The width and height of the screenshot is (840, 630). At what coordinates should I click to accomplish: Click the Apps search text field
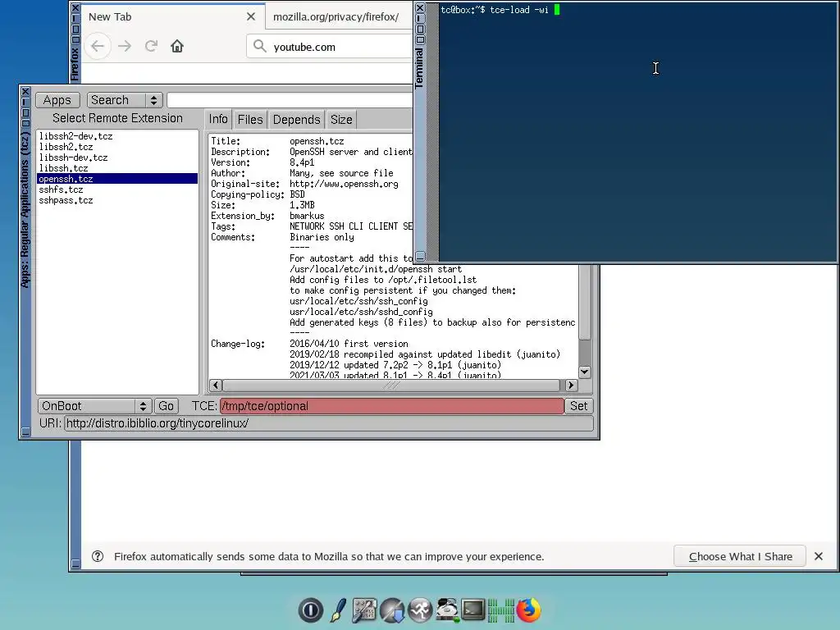pos(290,100)
